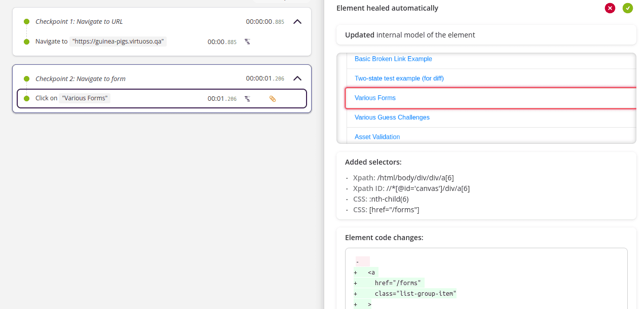Click the green status dot of Checkpoint 1

26,22
